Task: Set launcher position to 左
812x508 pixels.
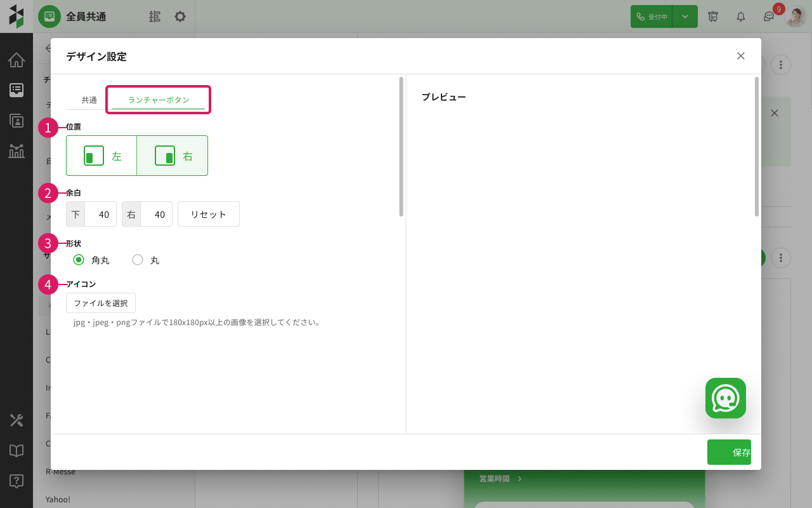Action: pyautogui.click(x=101, y=156)
